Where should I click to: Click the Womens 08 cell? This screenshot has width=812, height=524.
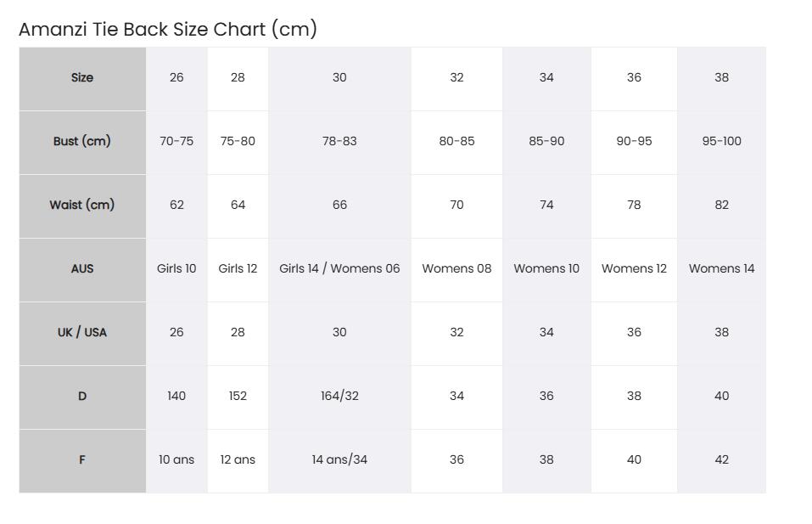click(x=456, y=269)
